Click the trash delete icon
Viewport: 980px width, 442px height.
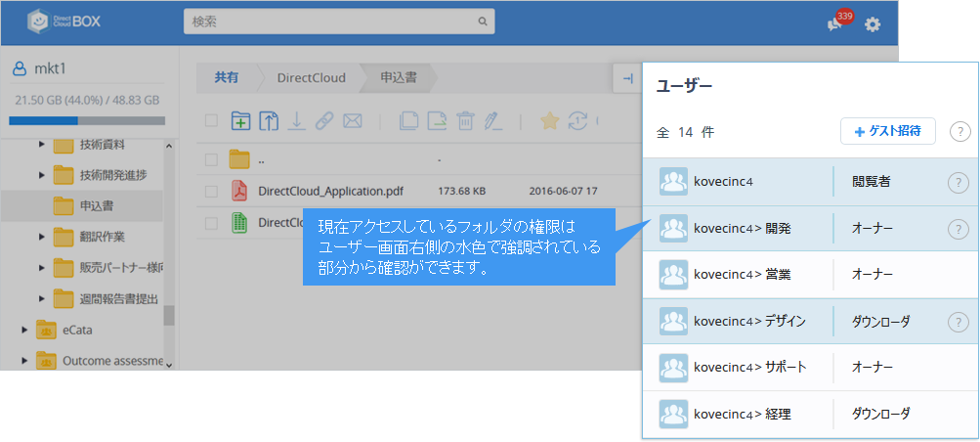coord(465,120)
